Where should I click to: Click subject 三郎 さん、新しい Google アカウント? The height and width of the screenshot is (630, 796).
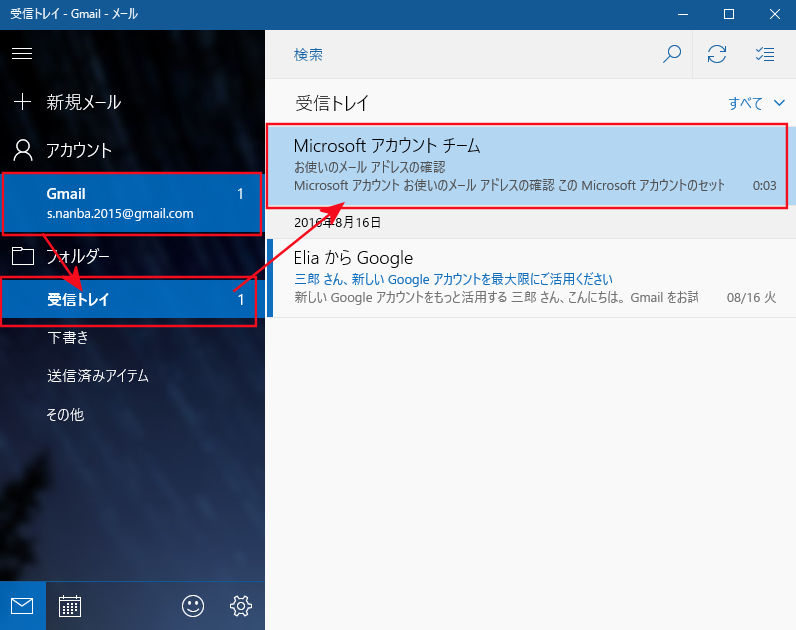[453, 279]
